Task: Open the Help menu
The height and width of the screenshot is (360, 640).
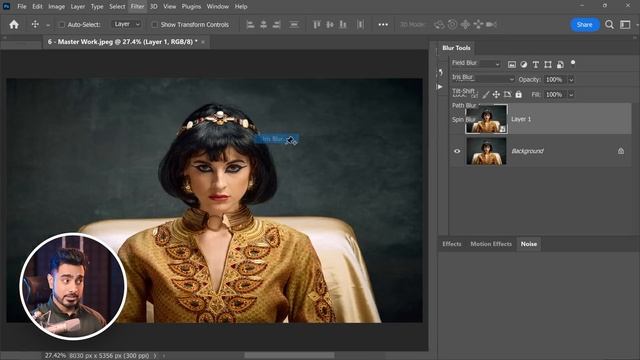Action: click(x=241, y=7)
